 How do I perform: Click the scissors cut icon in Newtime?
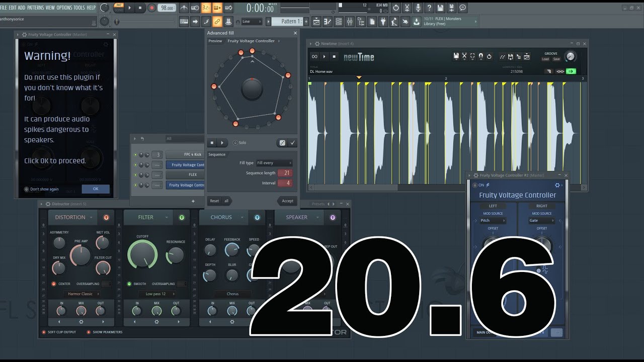click(464, 56)
